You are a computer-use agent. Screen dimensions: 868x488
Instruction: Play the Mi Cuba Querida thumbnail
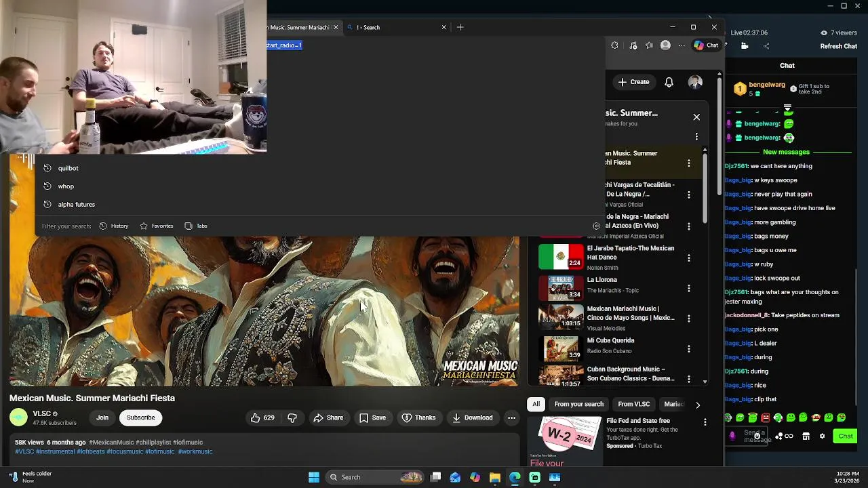pyautogui.click(x=561, y=348)
